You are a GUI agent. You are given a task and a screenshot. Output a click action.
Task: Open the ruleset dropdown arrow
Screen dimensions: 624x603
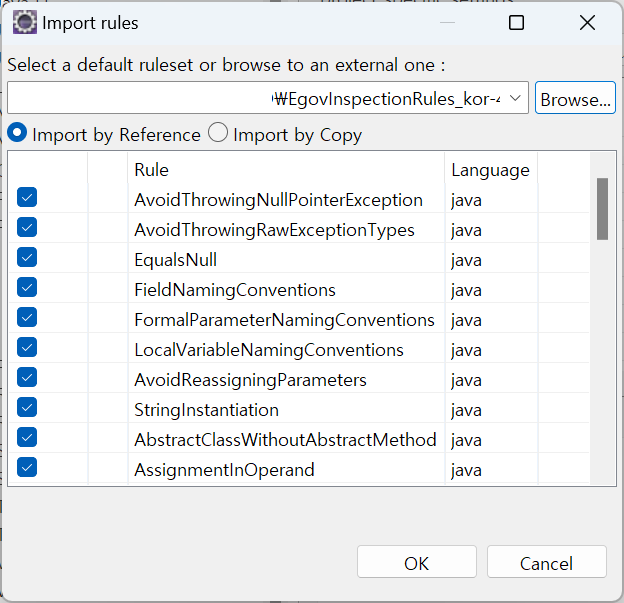click(515, 98)
